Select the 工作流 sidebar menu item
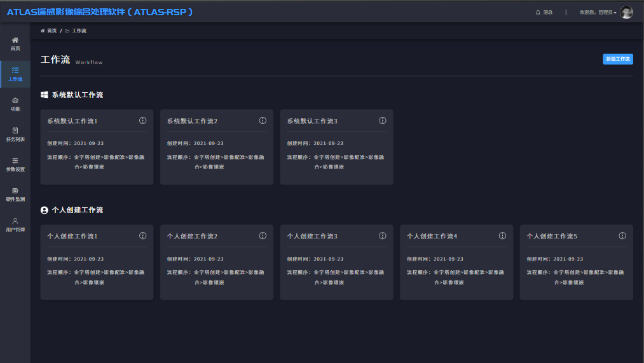 pyautogui.click(x=15, y=74)
